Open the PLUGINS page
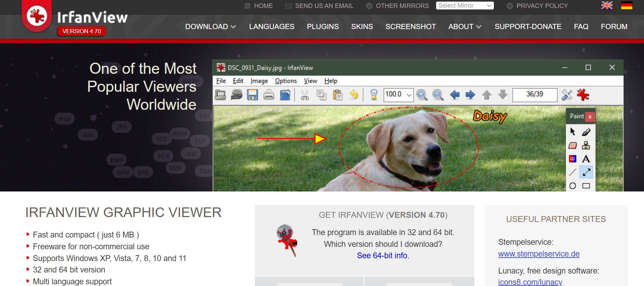This screenshot has height=286, width=644. (x=323, y=27)
